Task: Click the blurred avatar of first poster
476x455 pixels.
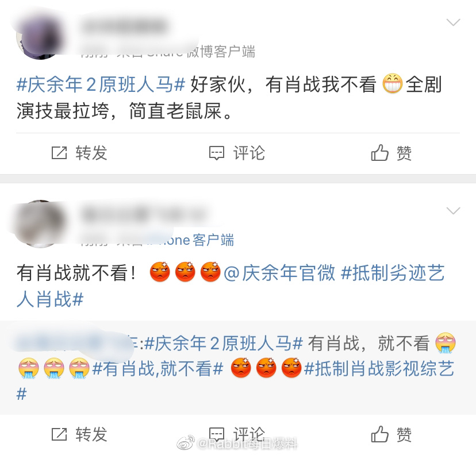Action: coord(40,36)
